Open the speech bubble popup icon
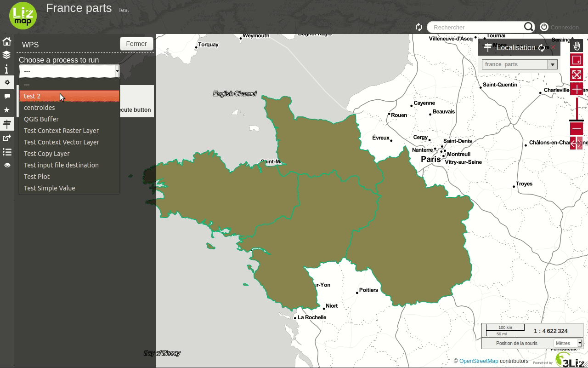 (6, 96)
